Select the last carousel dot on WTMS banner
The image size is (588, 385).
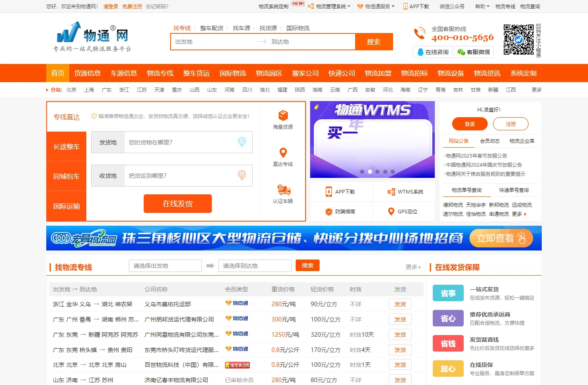tap(393, 172)
